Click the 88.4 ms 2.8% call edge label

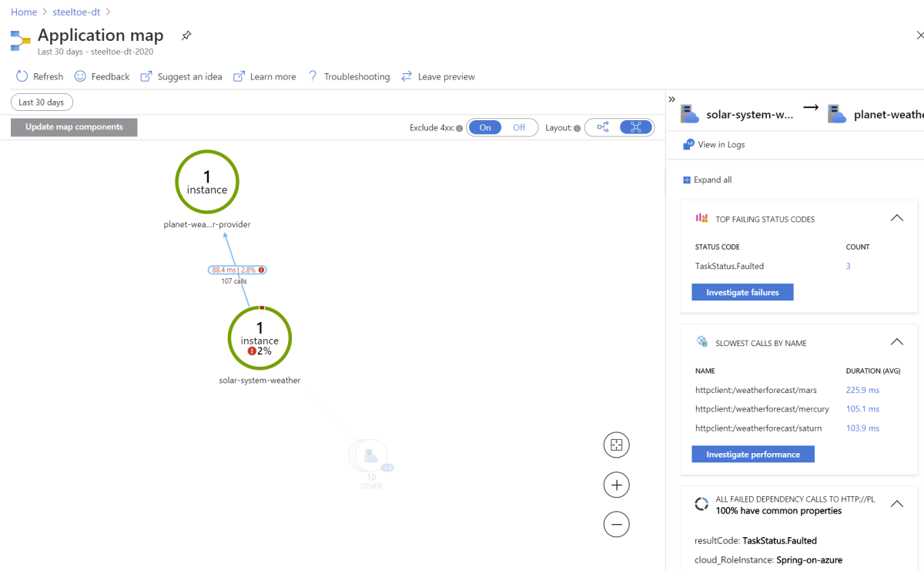point(237,270)
